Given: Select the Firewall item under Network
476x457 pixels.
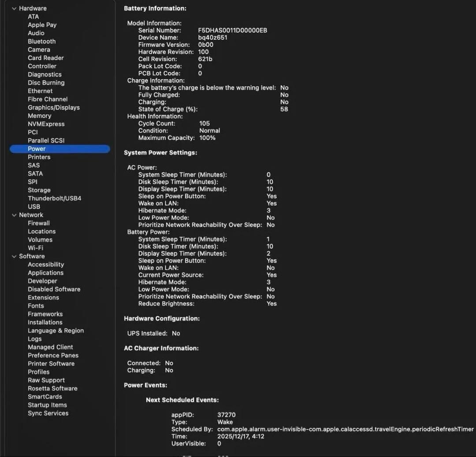Looking at the screenshot, I should click(x=39, y=223).
